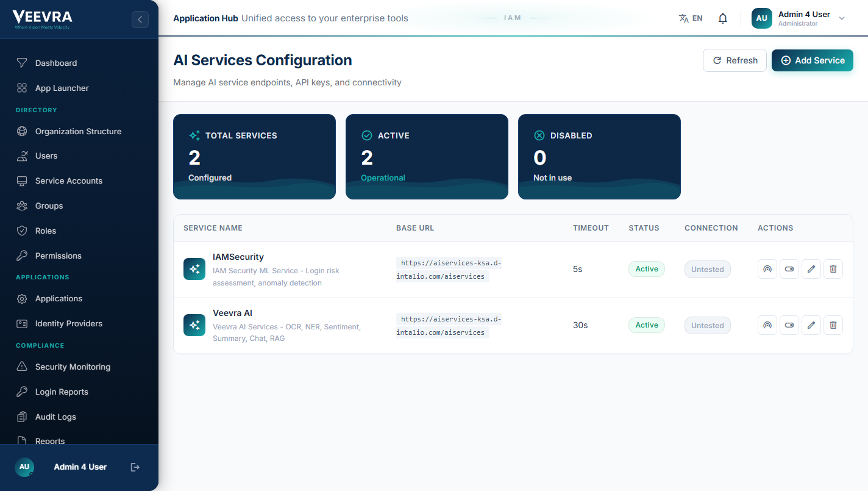Delete the Veevra AI service with the trash icon

(x=833, y=325)
